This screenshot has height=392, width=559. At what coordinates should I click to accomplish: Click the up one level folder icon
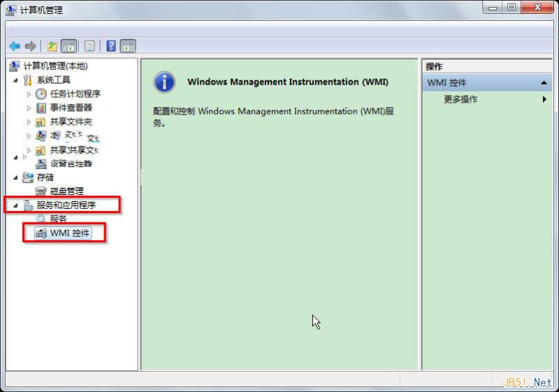[52, 46]
